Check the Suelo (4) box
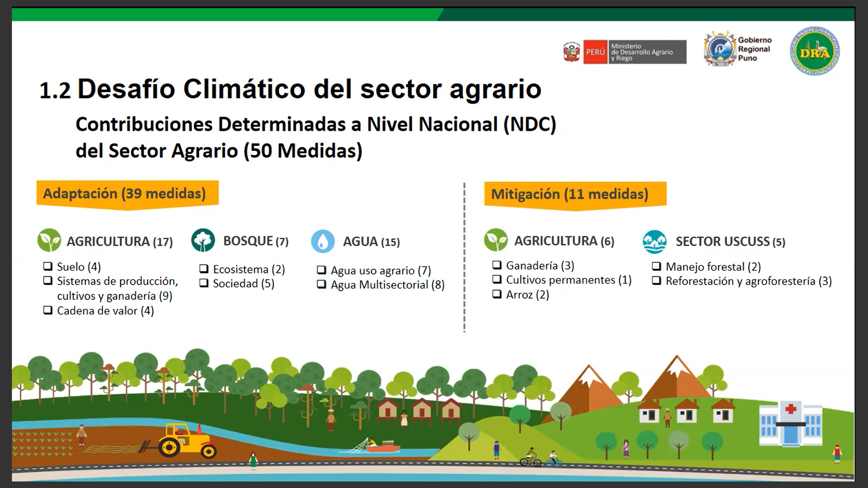 click(x=48, y=266)
